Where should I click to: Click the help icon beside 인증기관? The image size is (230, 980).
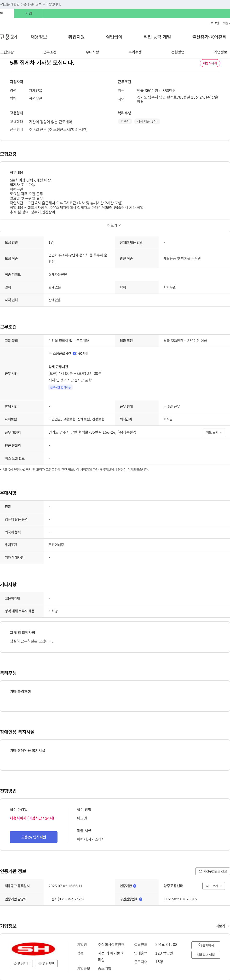point(135,886)
